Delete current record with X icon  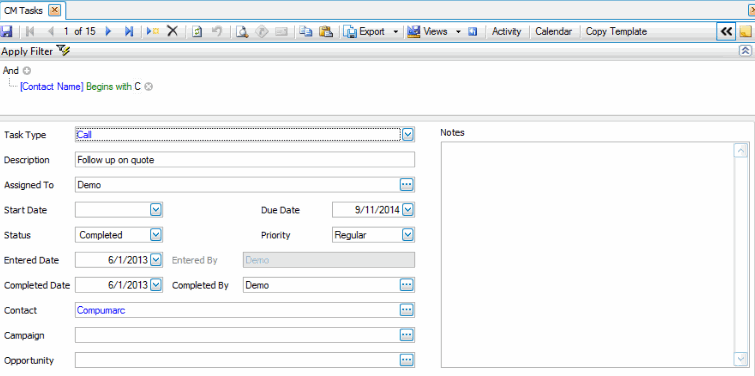172,31
